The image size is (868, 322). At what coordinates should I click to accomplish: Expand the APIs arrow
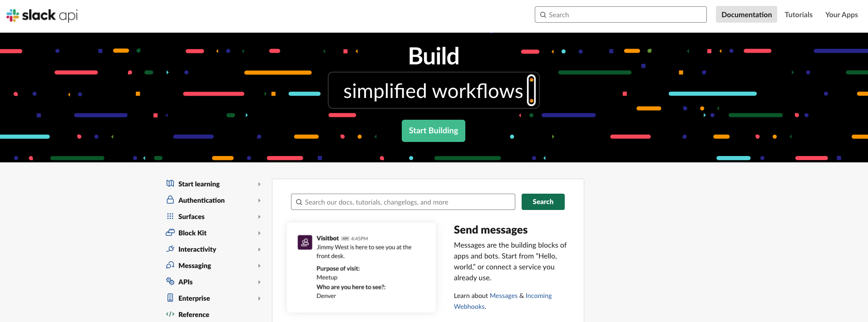(259, 282)
